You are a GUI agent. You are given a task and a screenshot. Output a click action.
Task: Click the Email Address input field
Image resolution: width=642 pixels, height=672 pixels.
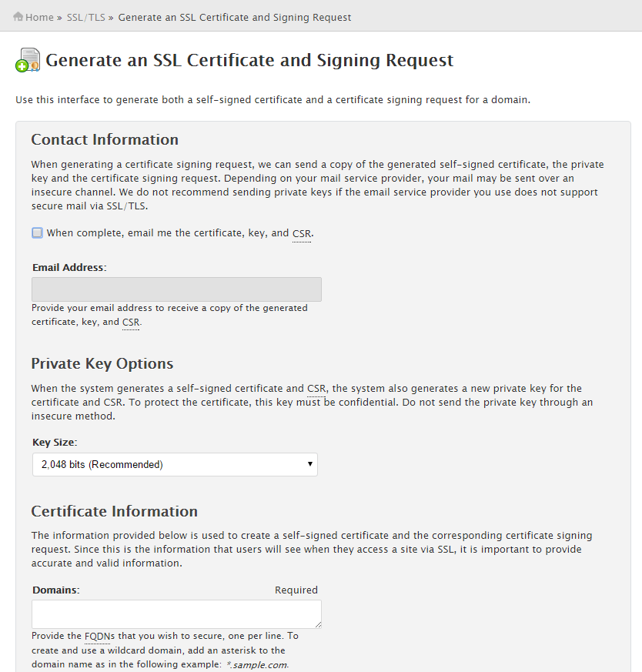(x=176, y=289)
